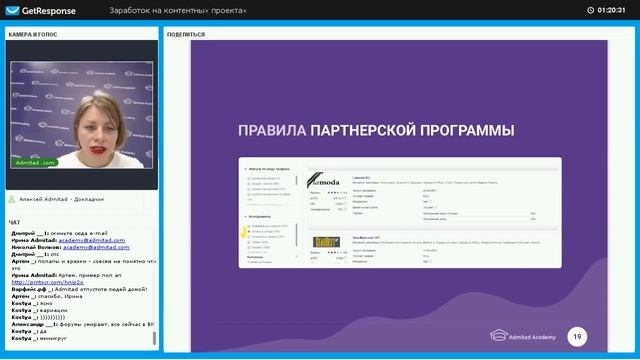640x360 pixels.
Task: Open the prntscr.com link in chat
Action: click(47, 282)
